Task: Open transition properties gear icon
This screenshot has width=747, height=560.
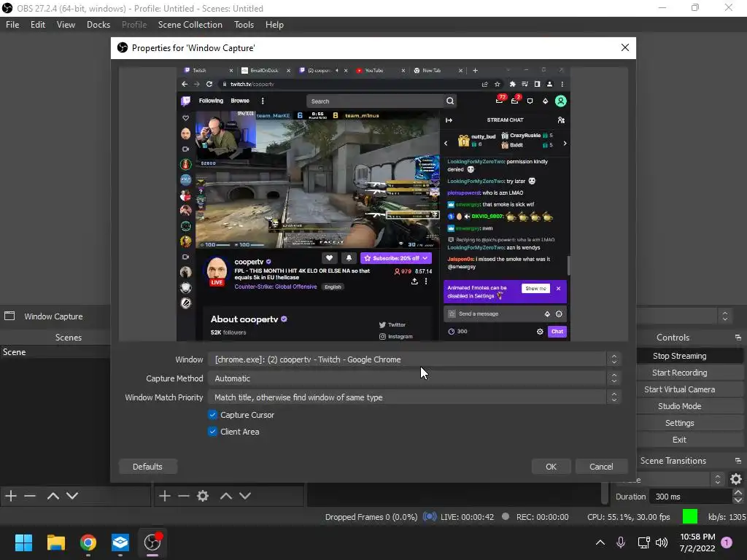Action: (736, 479)
